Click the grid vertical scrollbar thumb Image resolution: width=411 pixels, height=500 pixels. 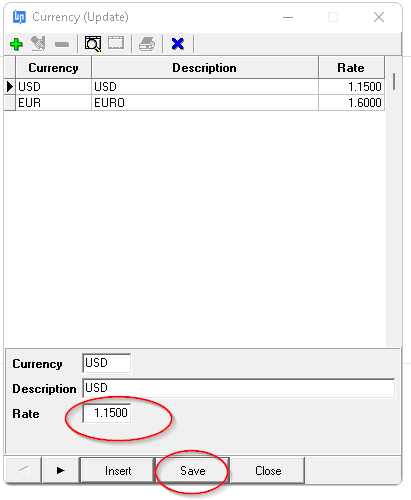[x=394, y=81]
